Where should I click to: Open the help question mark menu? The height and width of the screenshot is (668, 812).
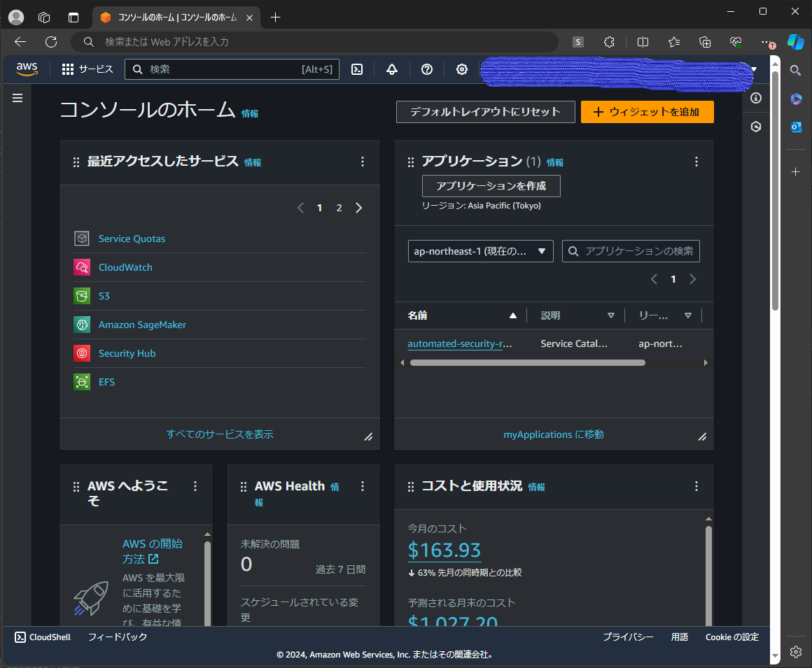click(427, 69)
